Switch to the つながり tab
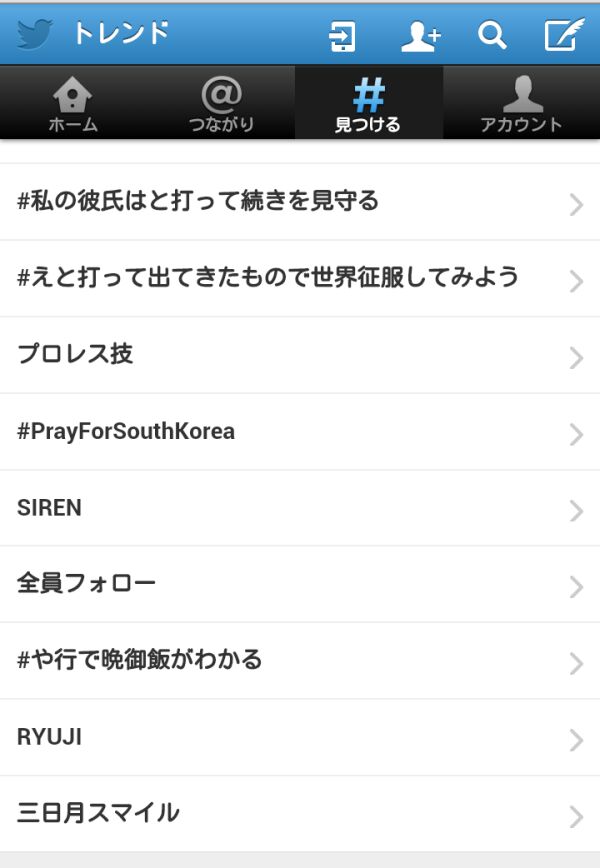The width and height of the screenshot is (600, 868). 221,103
